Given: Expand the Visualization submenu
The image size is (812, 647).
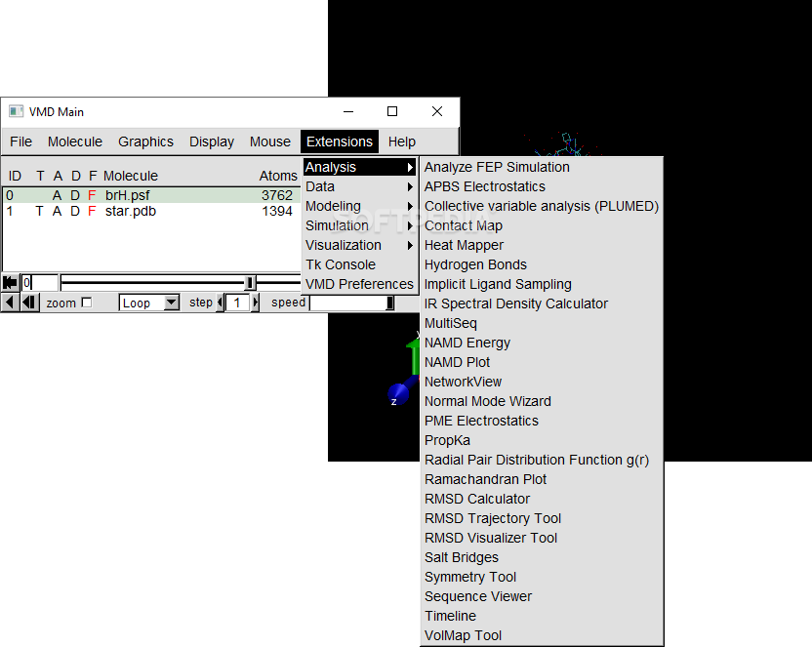Looking at the screenshot, I should pyautogui.click(x=360, y=245).
